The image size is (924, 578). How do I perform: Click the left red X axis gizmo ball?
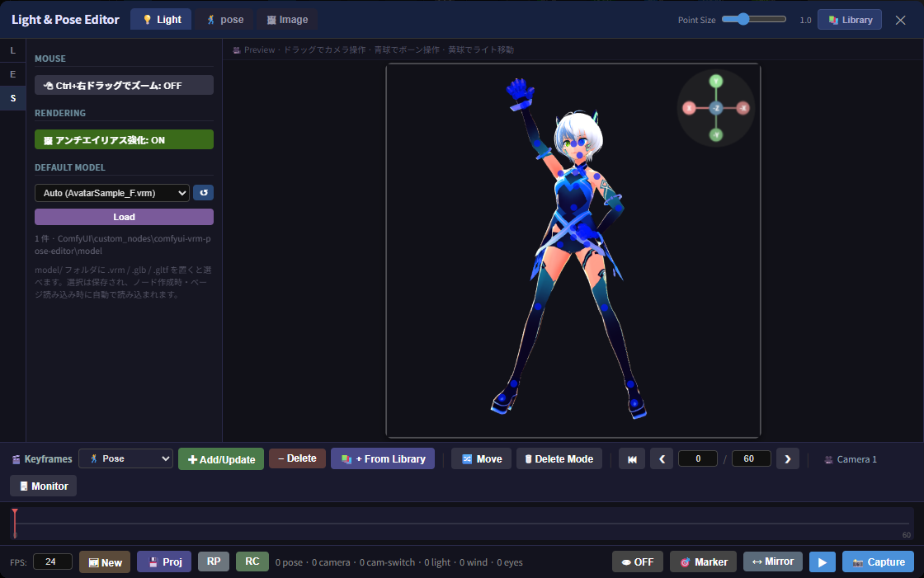[x=689, y=108]
